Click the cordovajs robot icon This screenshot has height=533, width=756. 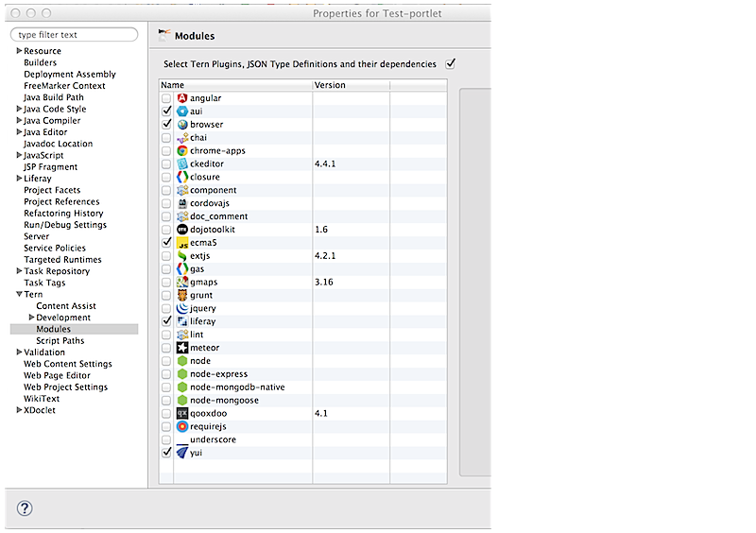point(182,203)
